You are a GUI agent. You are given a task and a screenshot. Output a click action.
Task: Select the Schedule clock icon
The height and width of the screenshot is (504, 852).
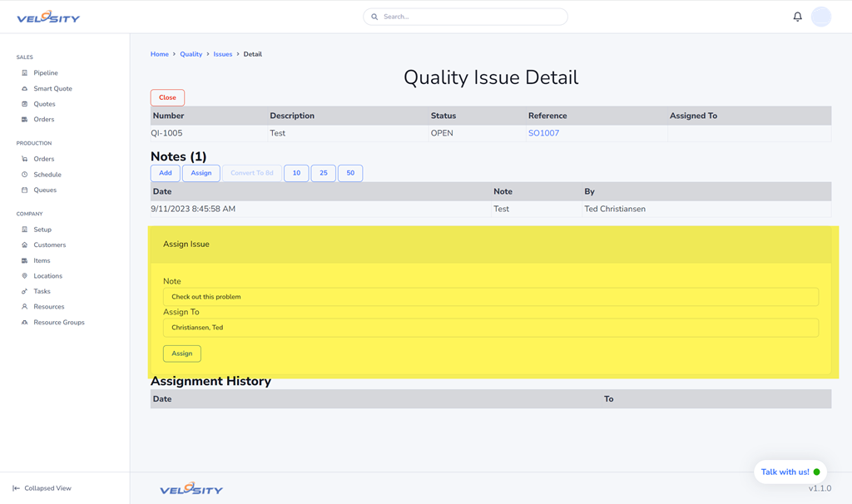[25, 175]
